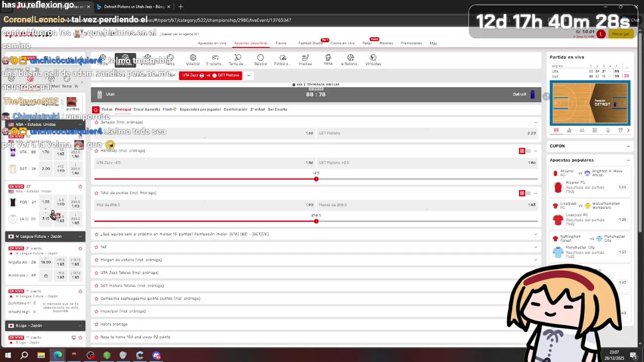Open the MMA sport icon
Viewport: 644px width, 362px height.
328,60
